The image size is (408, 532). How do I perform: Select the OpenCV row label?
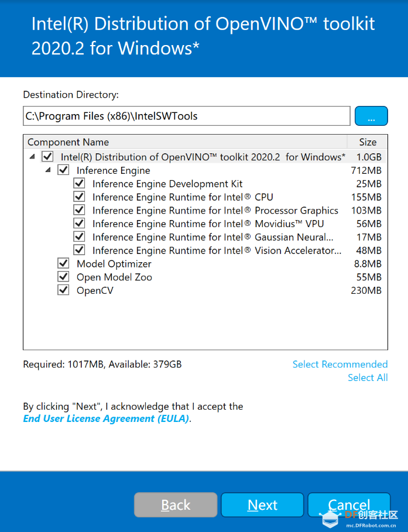pos(95,290)
